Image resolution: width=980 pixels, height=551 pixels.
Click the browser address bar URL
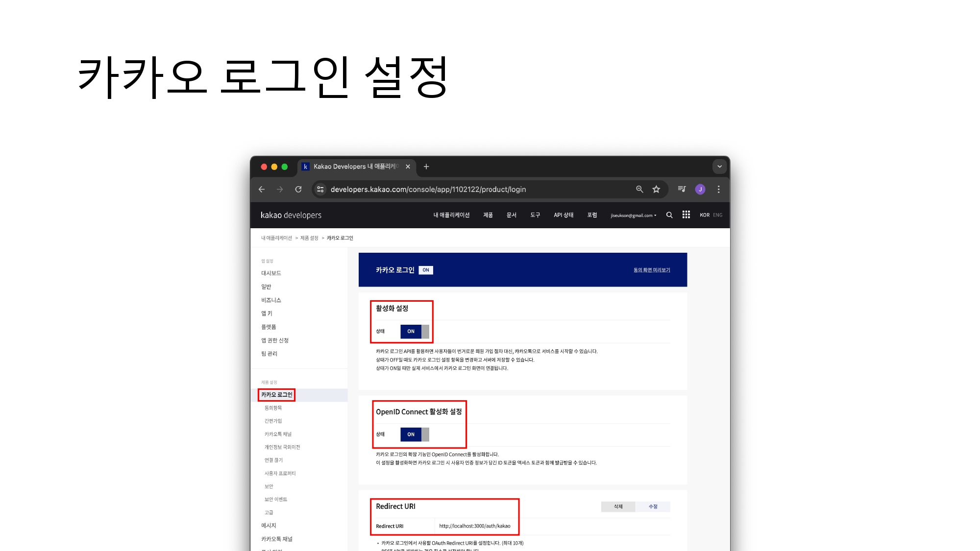click(x=428, y=190)
